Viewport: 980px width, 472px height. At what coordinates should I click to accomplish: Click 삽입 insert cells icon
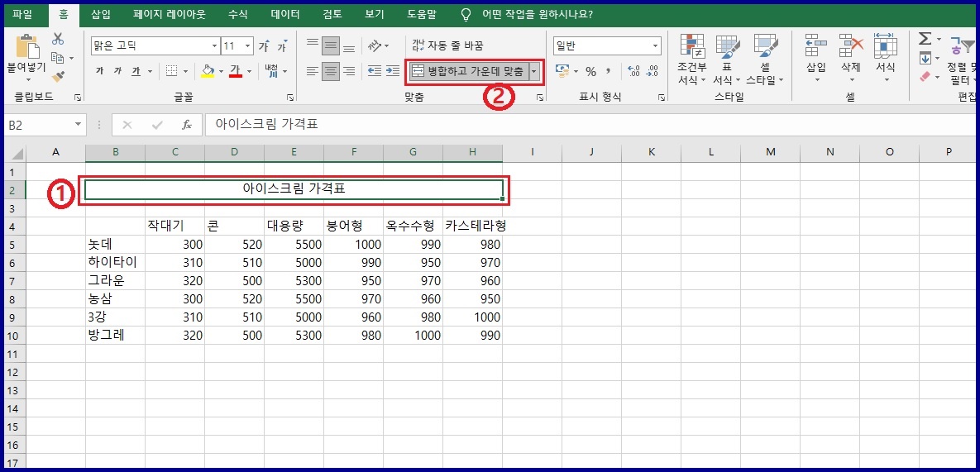tap(815, 45)
